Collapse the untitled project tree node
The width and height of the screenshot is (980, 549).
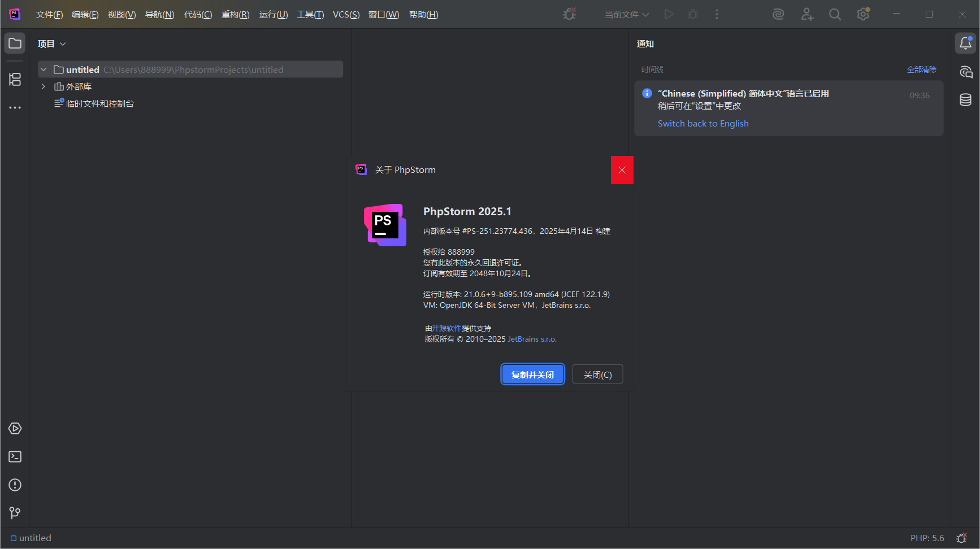pyautogui.click(x=44, y=69)
